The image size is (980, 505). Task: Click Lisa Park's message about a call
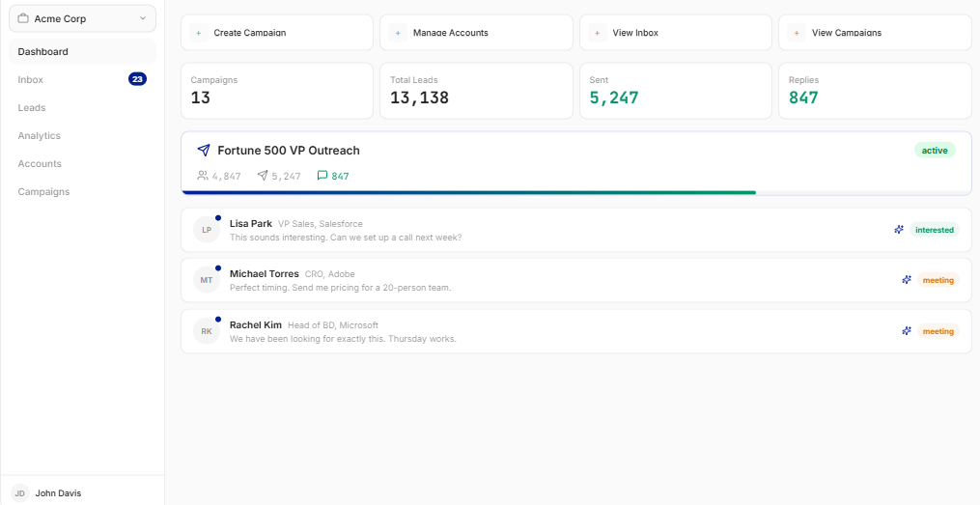point(346,238)
